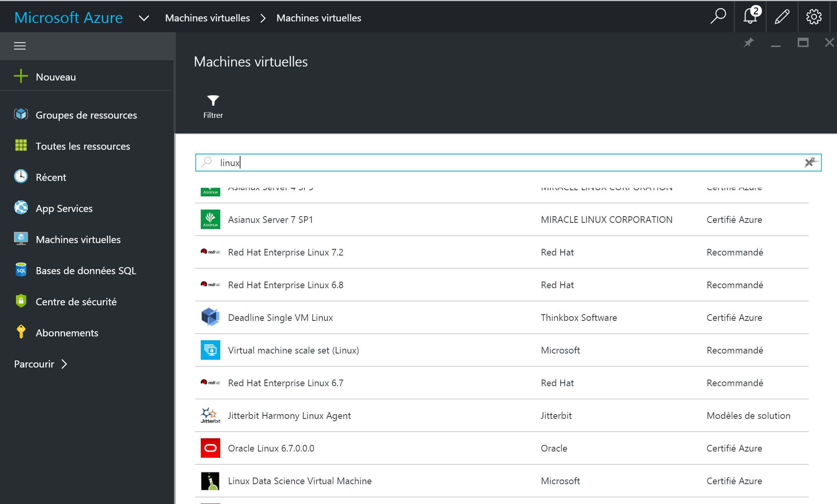Open the portal settings gear
Viewport: 837px width, 504px height.
[x=814, y=17]
